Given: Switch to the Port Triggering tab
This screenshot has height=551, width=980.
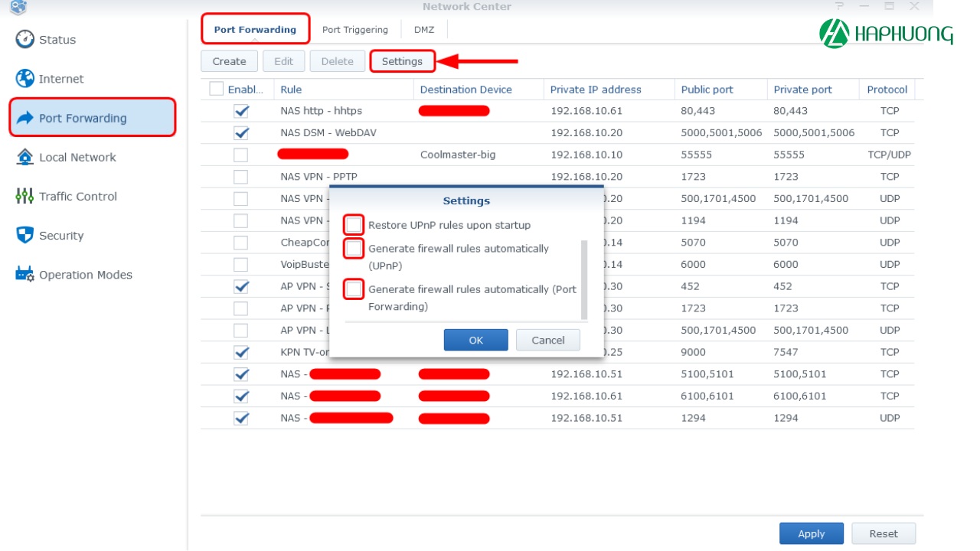Looking at the screenshot, I should [x=354, y=29].
